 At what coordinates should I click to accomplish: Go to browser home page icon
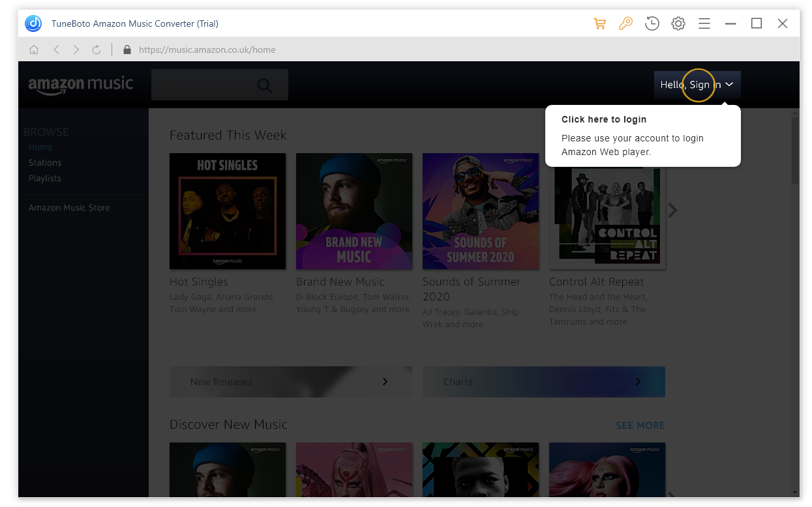(x=34, y=50)
